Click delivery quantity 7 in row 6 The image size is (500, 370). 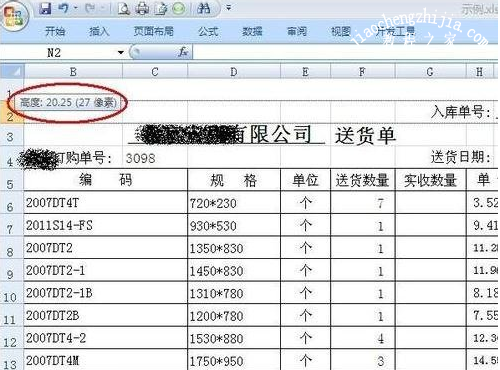point(362,203)
